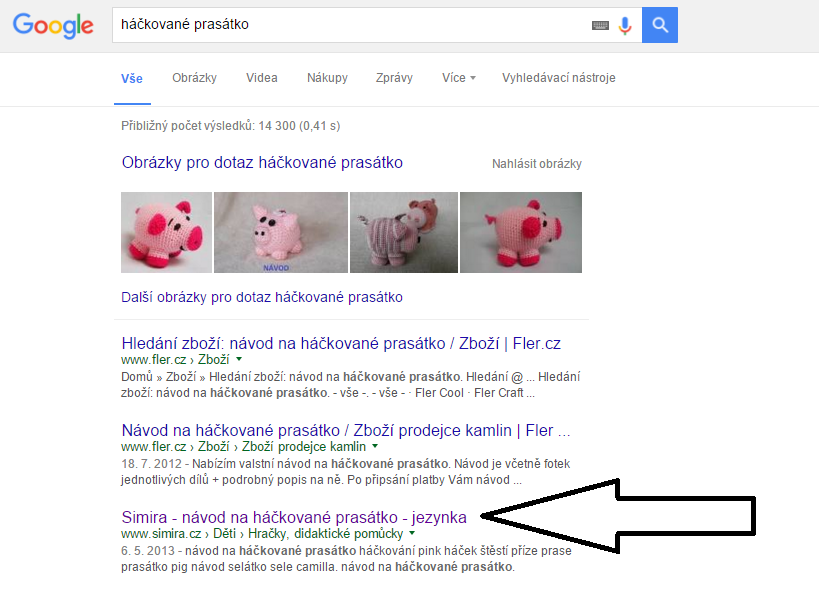The width and height of the screenshot is (819, 593).
Task: Open pig thumbnail labeled NÁVOD
Action: tap(281, 232)
